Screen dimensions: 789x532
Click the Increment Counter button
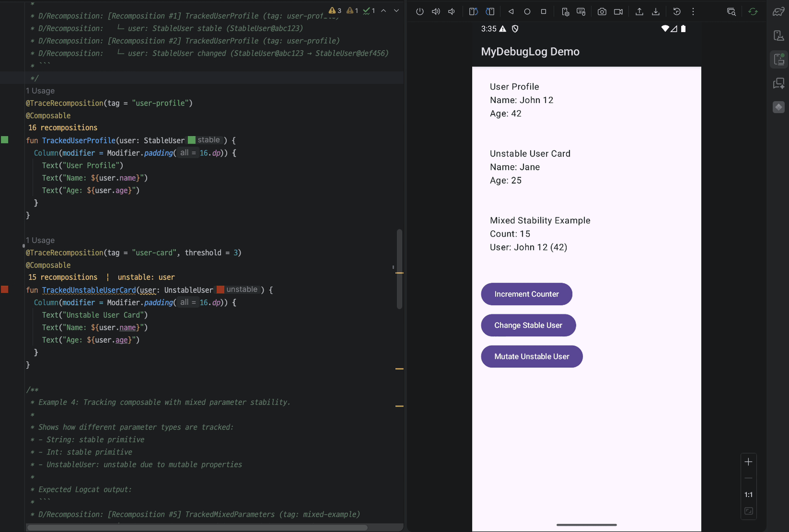(526, 294)
